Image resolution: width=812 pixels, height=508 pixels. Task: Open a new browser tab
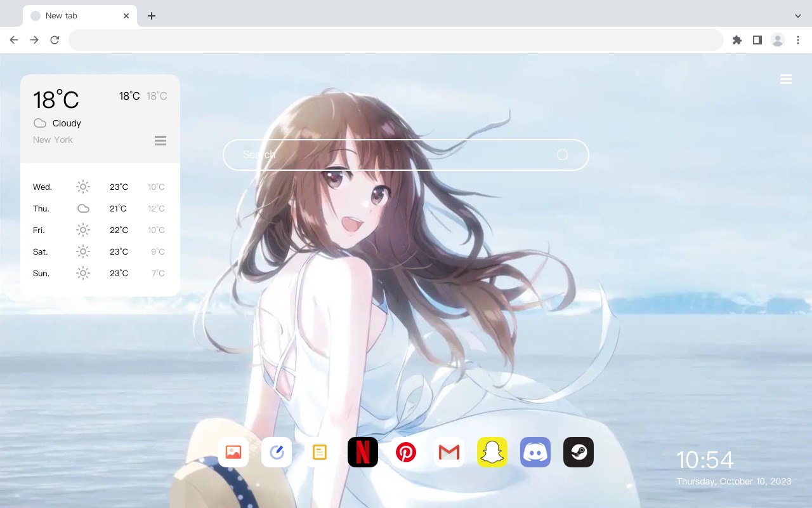(151, 16)
